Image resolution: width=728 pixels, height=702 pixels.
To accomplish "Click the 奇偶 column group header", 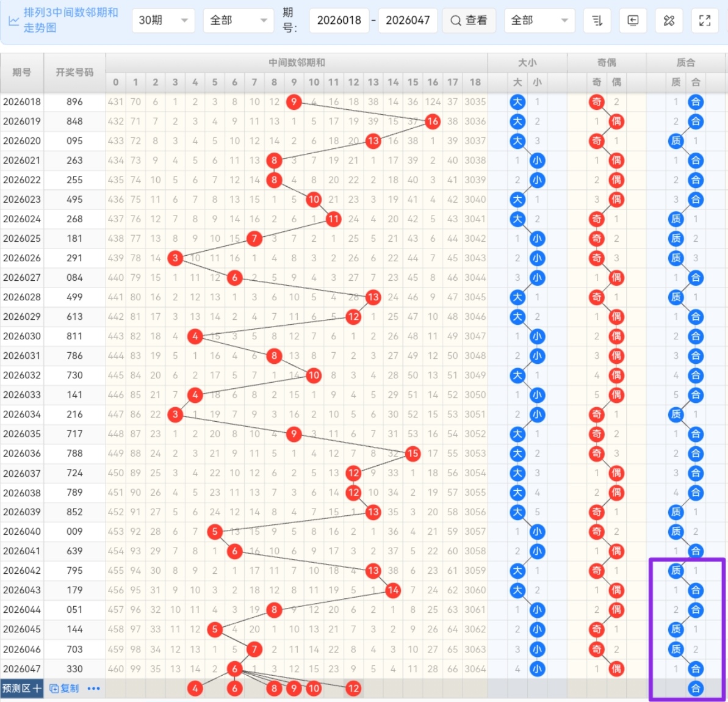I will coord(606,62).
